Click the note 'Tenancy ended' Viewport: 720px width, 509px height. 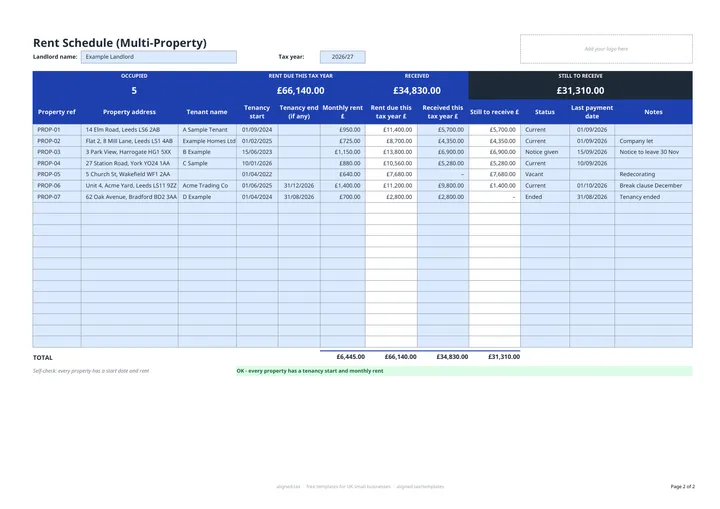(x=653, y=197)
